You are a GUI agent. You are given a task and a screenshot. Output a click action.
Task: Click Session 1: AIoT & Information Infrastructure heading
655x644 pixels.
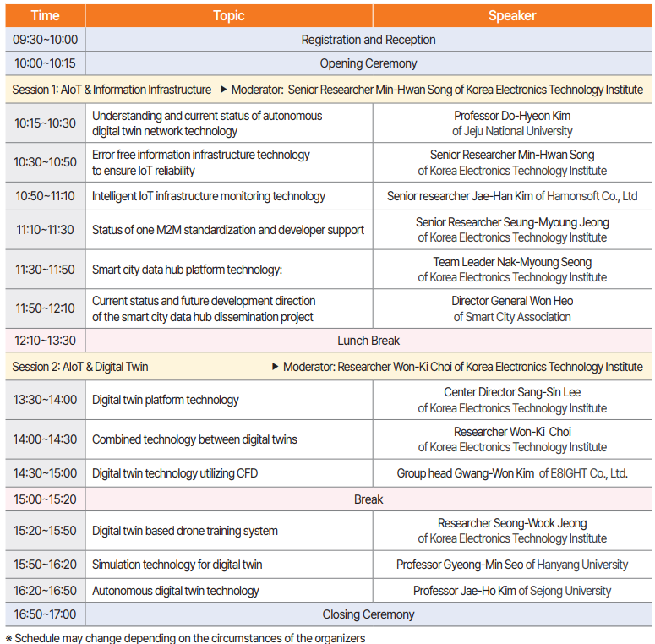point(112,90)
